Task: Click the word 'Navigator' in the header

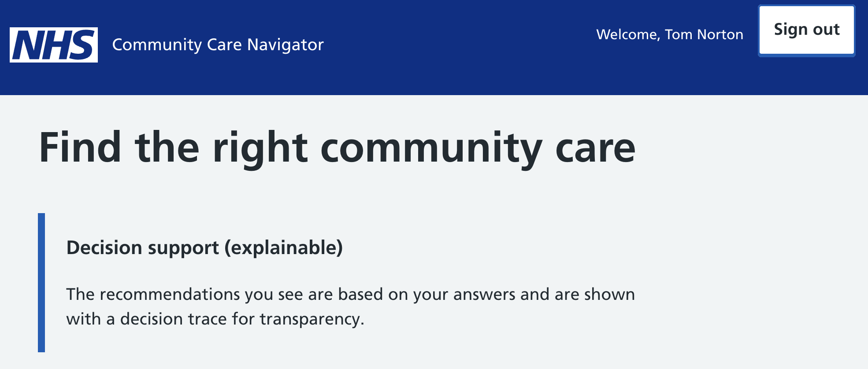Action: (285, 45)
